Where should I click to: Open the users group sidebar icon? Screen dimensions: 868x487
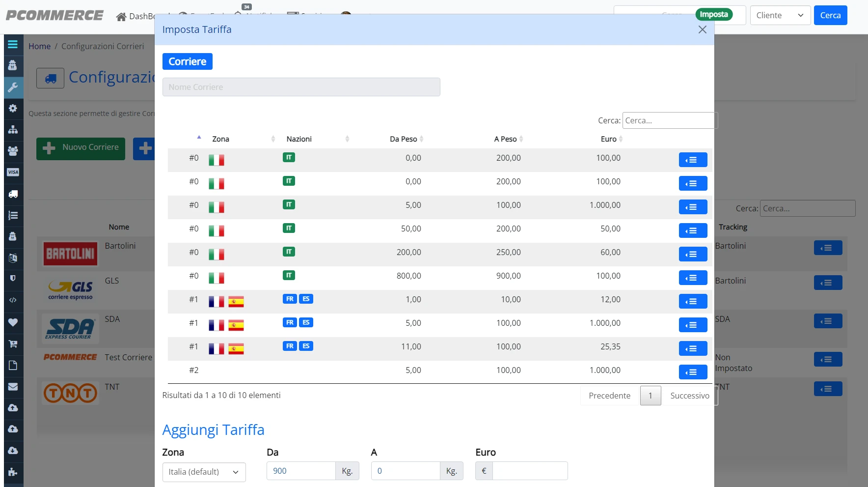click(x=13, y=151)
